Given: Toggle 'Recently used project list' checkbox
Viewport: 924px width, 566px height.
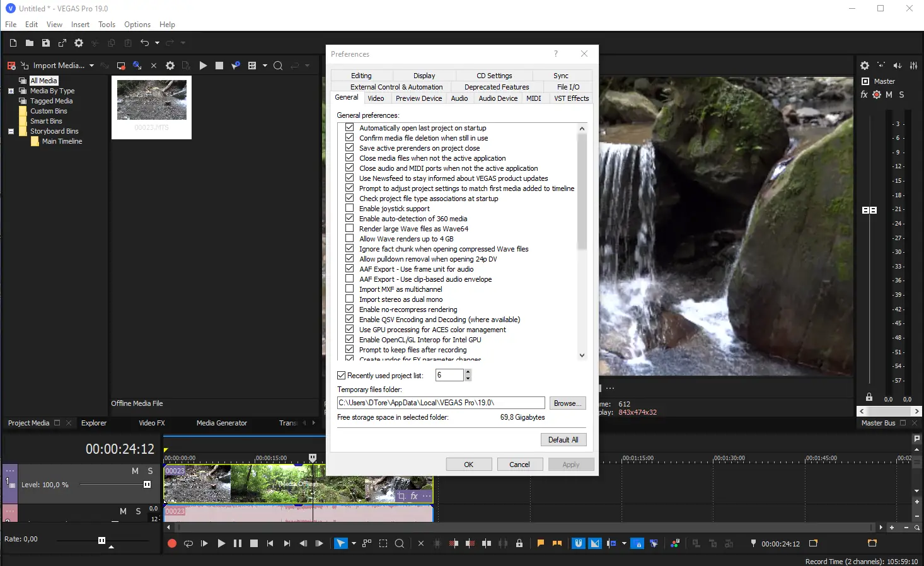Looking at the screenshot, I should tap(342, 375).
